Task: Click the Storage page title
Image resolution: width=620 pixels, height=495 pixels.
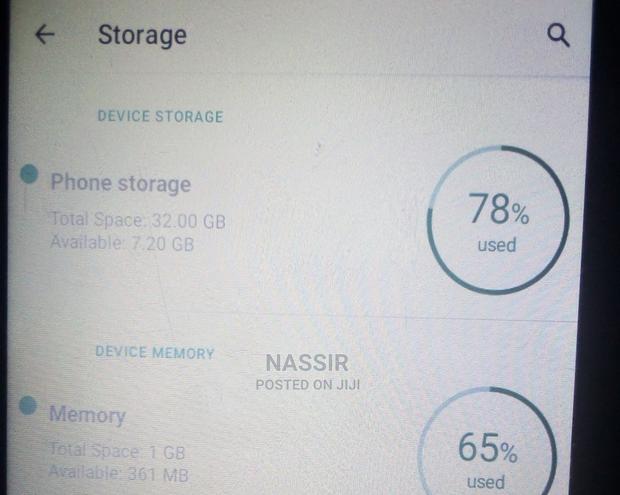Action: pos(142,35)
